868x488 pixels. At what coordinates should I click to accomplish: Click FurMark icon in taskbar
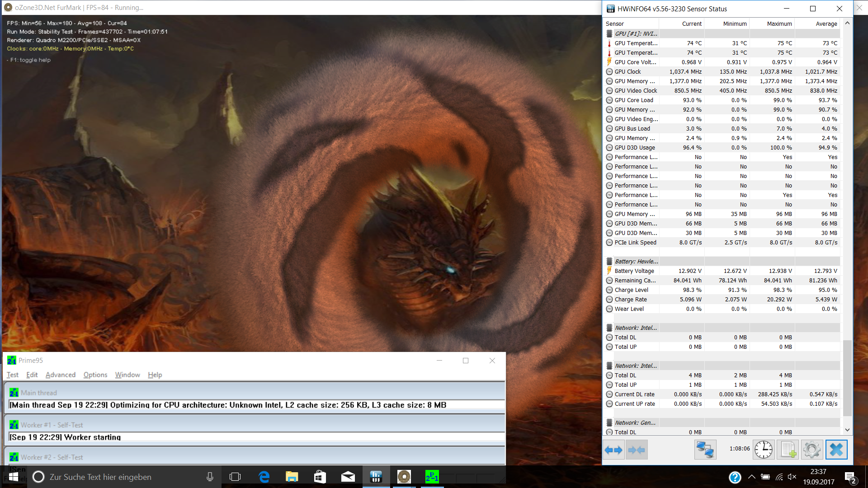click(x=404, y=477)
